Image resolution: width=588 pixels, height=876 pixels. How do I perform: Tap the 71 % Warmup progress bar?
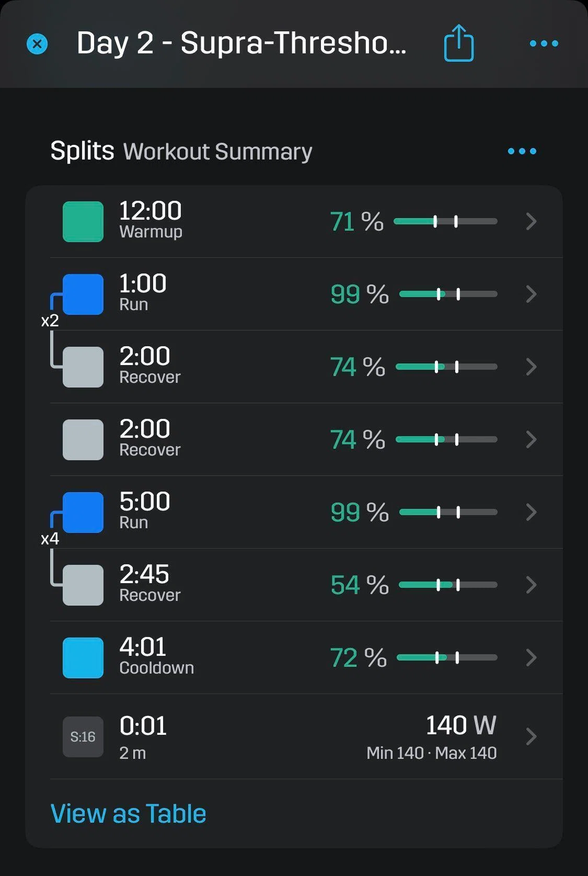pyautogui.click(x=445, y=222)
